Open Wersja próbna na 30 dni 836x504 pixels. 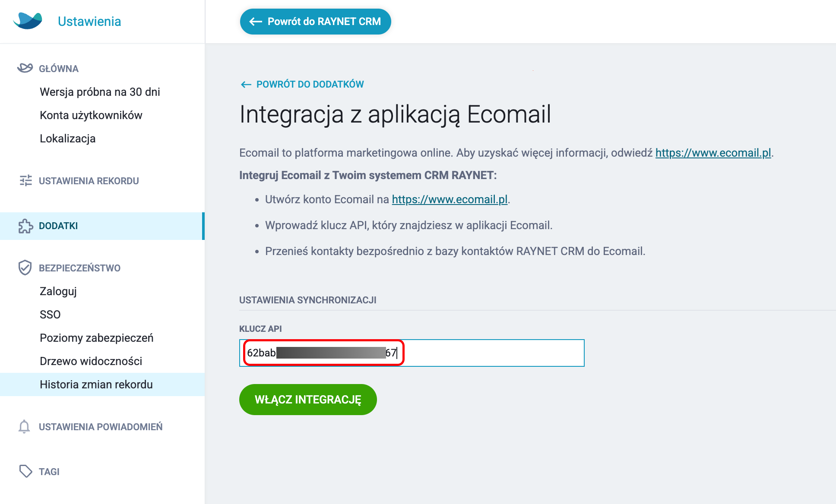[100, 92]
